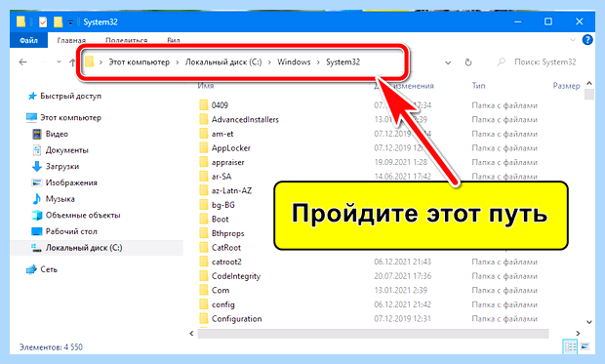Viewport: 605px width, 364px height.
Task: Select the ar-SA folder
Action: 222,177
